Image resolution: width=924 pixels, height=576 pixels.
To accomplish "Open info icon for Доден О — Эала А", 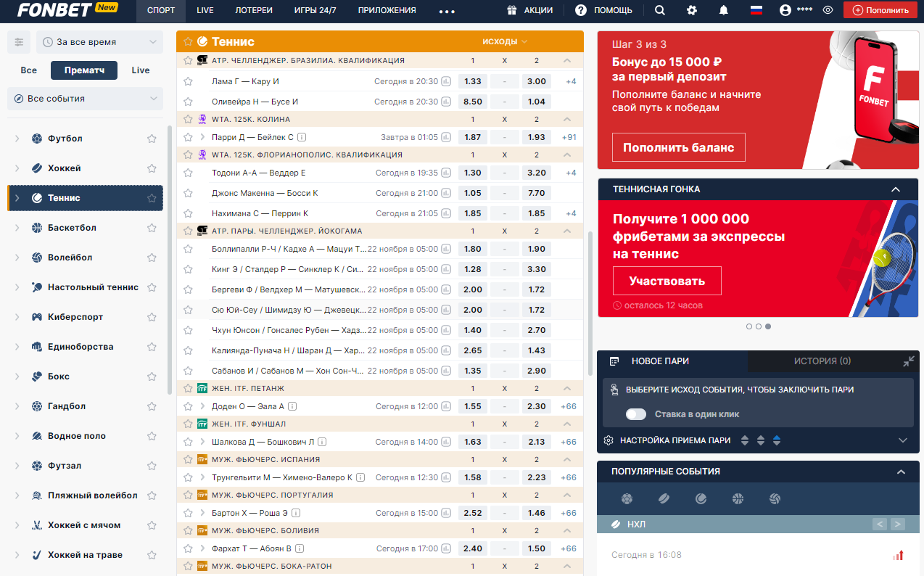I will coord(293,406).
